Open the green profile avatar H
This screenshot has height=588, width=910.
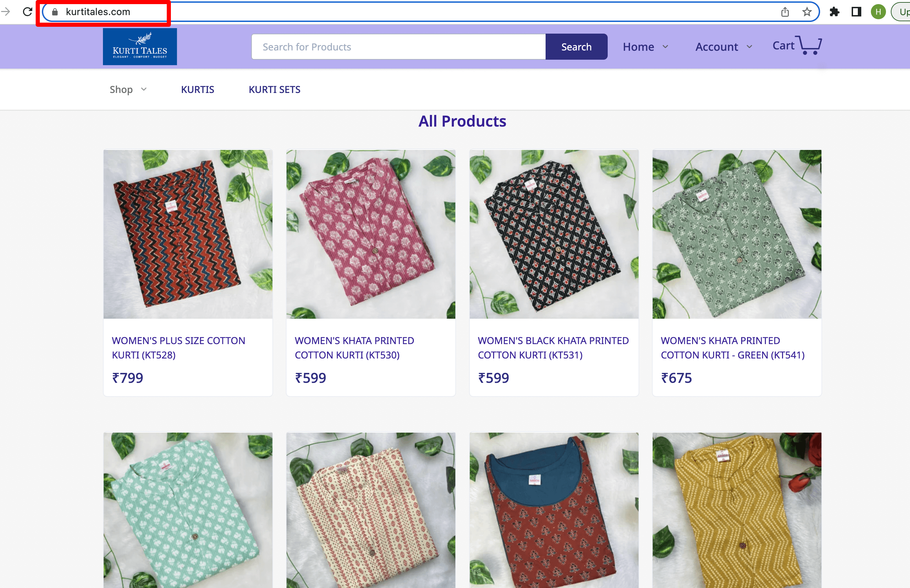pos(878,12)
